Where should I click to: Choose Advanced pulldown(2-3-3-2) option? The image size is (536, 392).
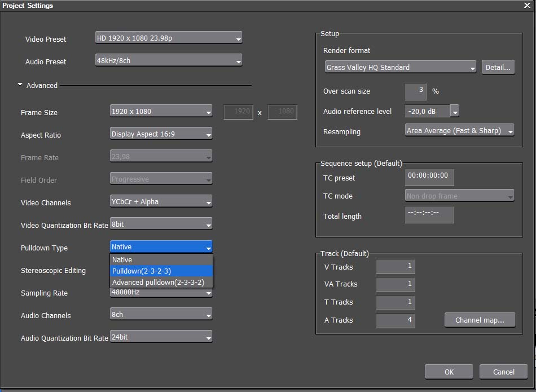click(x=161, y=283)
